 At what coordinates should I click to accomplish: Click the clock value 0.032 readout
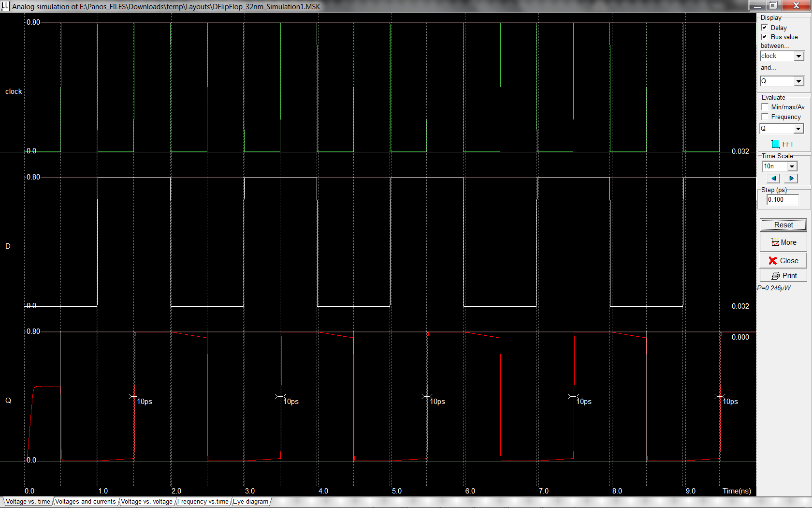pos(740,151)
